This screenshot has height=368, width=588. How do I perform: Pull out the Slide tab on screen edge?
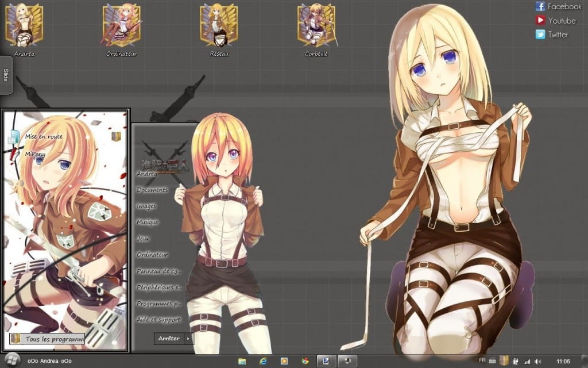[x=5, y=75]
